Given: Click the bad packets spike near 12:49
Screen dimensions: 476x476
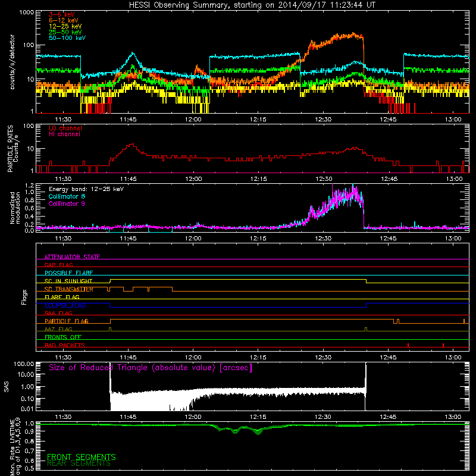Looking at the screenshot, I should [408, 345].
